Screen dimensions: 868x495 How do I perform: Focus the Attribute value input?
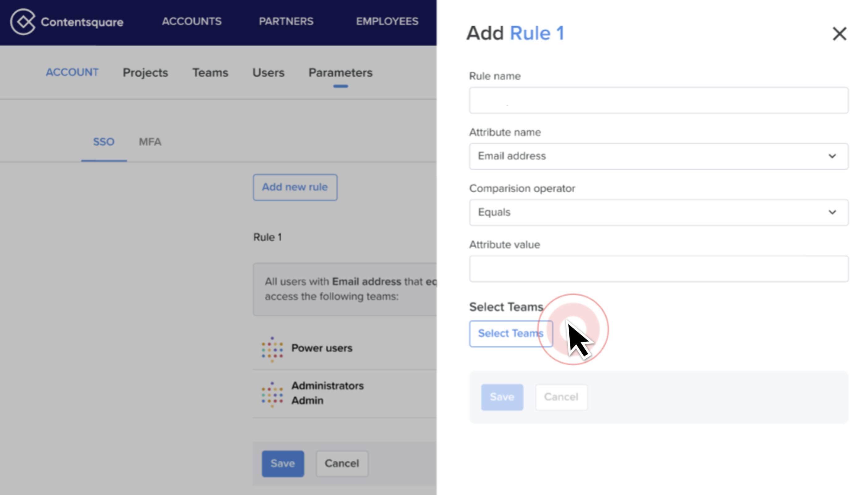click(658, 268)
